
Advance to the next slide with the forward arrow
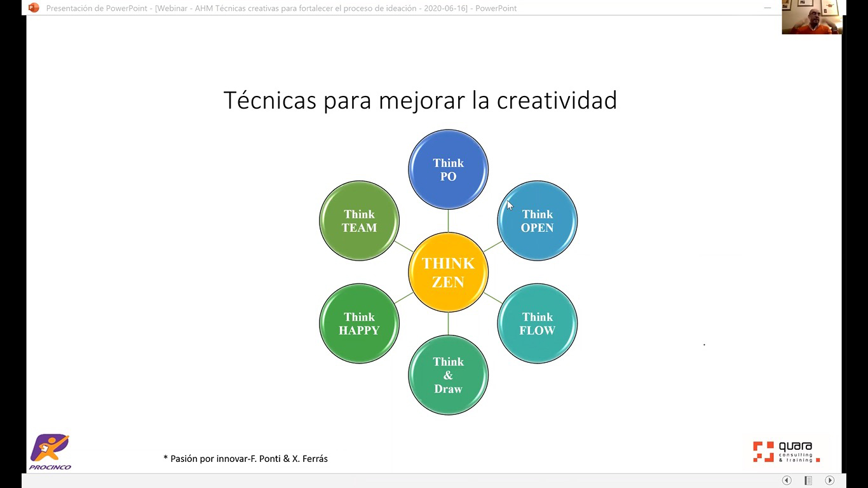tap(829, 480)
